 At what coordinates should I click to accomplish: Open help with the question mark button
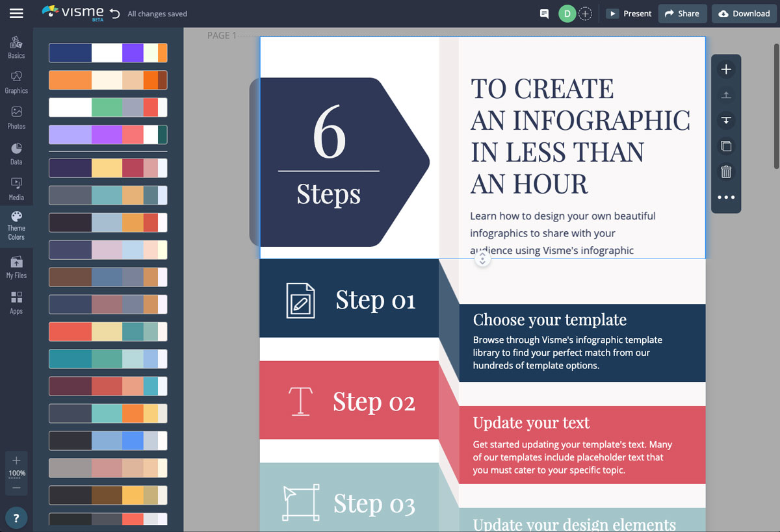16,518
